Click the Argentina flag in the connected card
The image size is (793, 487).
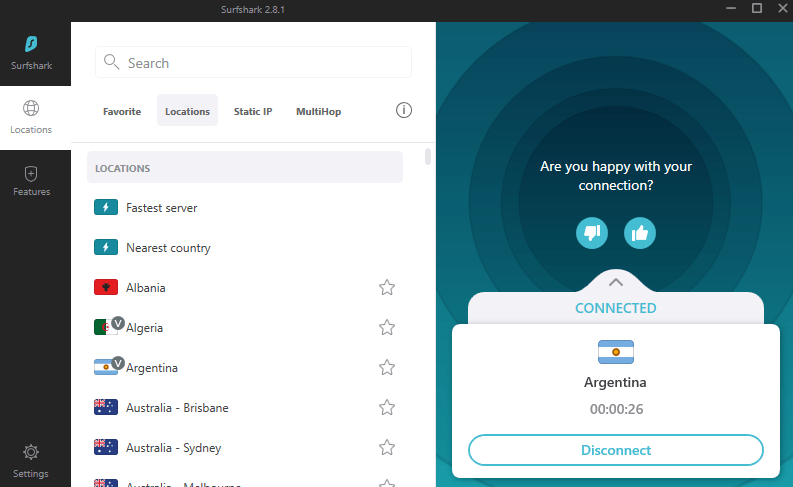click(615, 352)
